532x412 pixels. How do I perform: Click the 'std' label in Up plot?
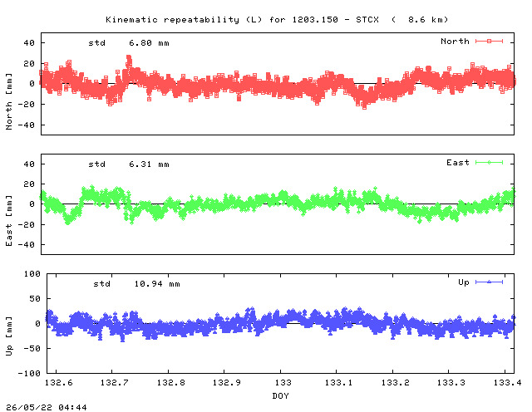tap(102, 284)
